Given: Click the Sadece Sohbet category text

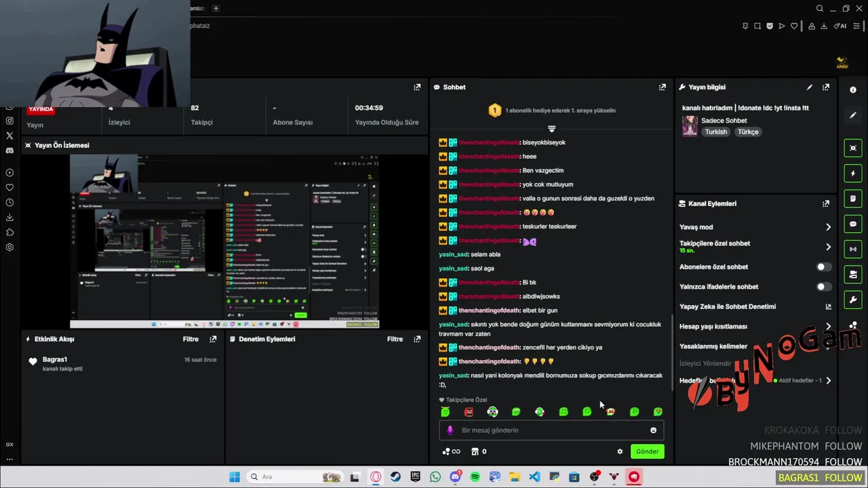Looking at the screenshot, I should click(x=724, y=121).
